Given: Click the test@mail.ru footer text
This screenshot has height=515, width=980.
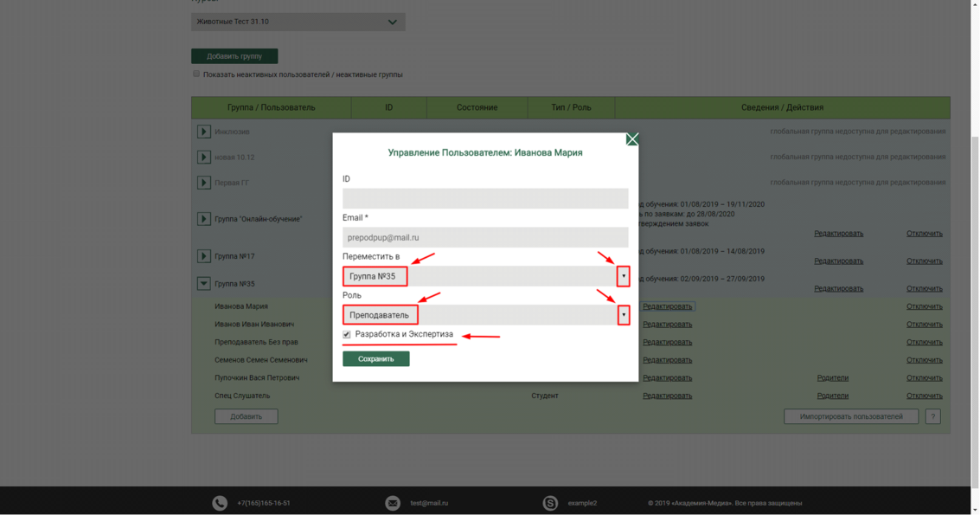Looking at the screenshot, I should coord(429,503).
